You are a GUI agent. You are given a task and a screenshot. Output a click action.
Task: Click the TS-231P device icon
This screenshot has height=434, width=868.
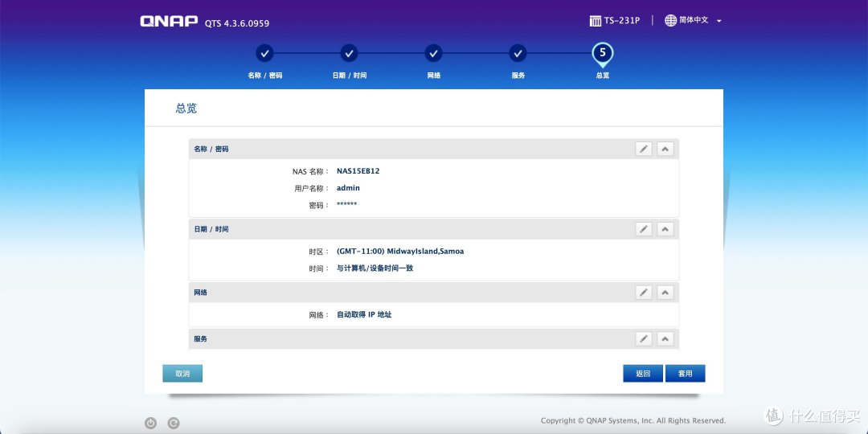(x=596, y=20)
